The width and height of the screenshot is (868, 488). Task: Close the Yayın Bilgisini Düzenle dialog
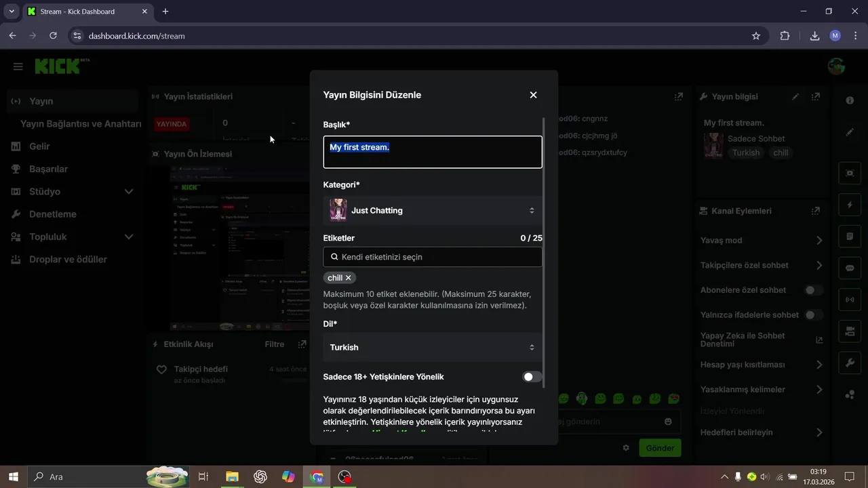[x=533, y=95]
